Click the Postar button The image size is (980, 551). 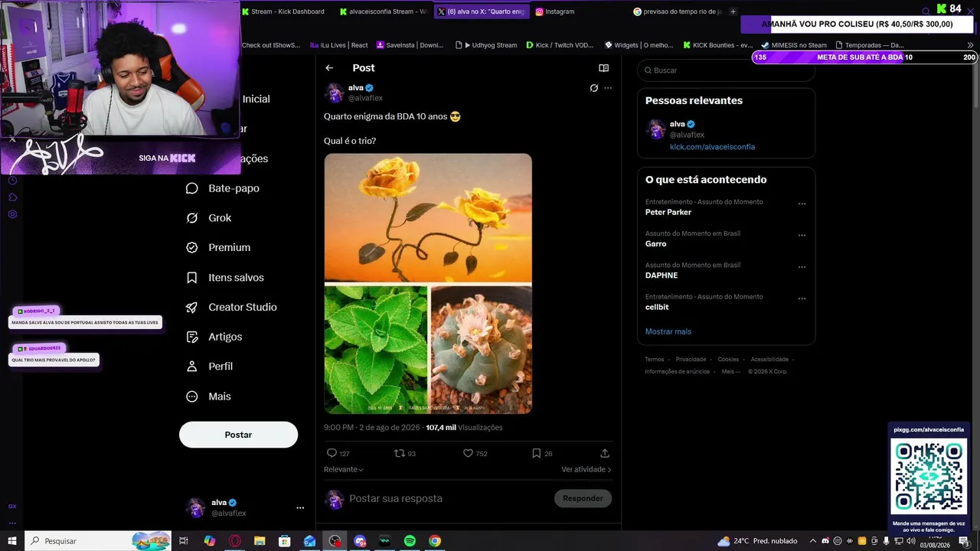pyautogui.click(x=238, y=435)
